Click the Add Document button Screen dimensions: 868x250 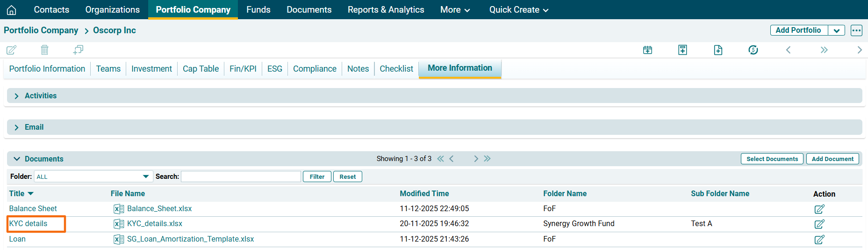[x=832, y=159]
